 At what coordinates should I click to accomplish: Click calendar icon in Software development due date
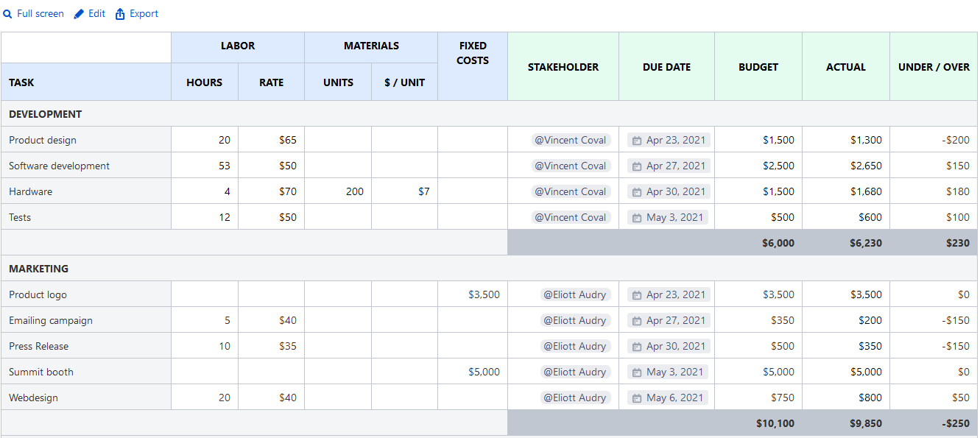coord(637,166)
